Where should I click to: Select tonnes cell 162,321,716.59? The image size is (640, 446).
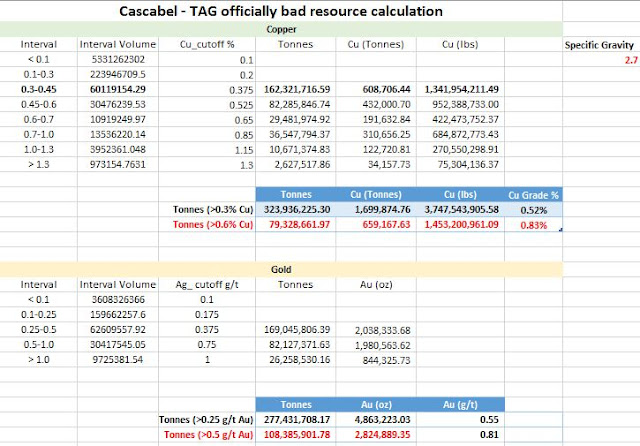click(x=297, y=89)
